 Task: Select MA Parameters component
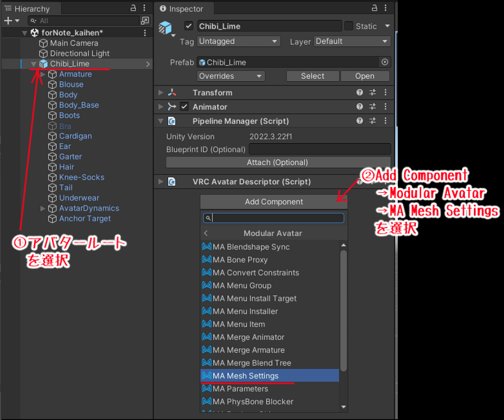click(270, 389)
